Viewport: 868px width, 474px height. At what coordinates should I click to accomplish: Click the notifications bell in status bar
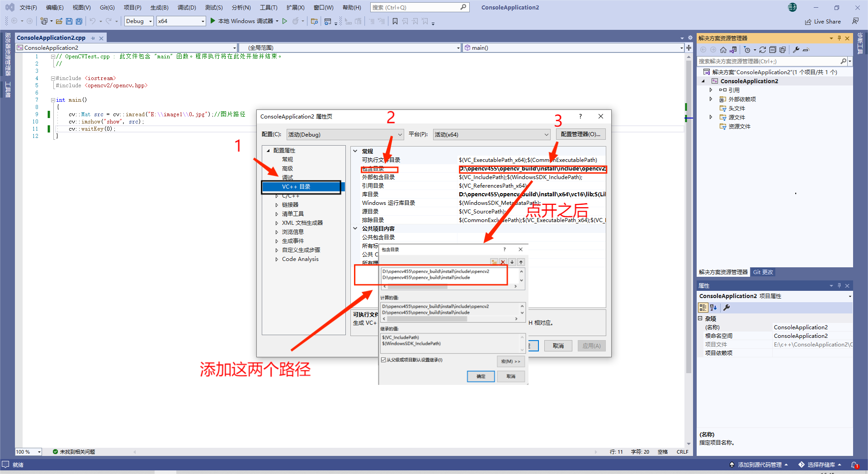[x=854, y=465]
